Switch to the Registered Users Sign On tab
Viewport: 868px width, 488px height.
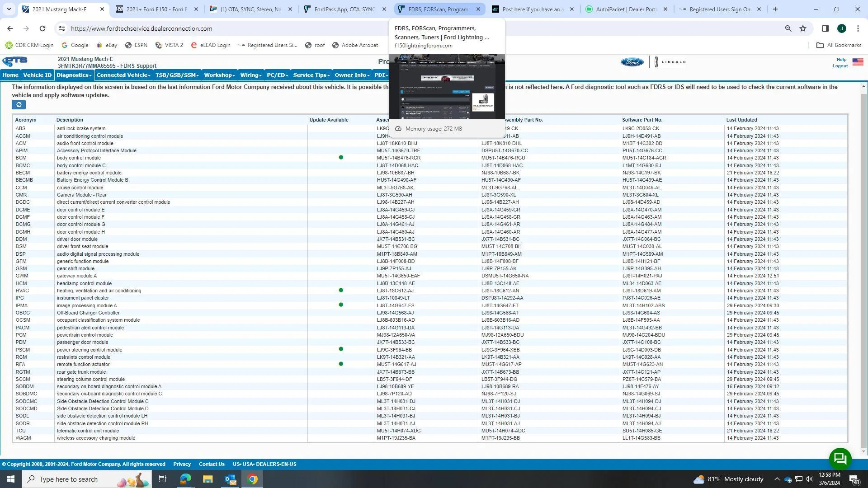pyautogui.click(x=719, y=9)
